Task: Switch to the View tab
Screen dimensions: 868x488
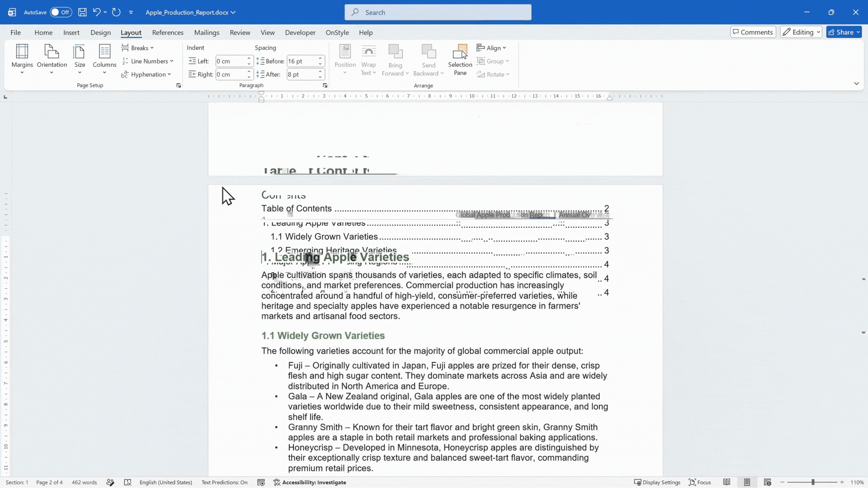Action: tap(267, 33)
